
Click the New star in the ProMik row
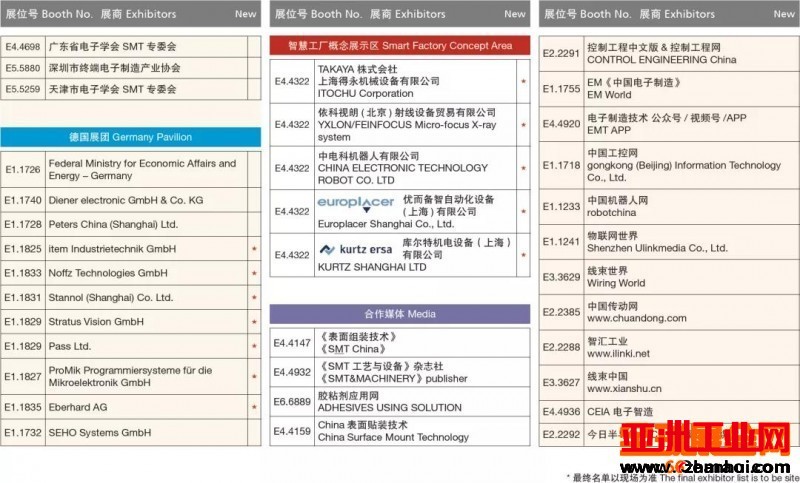pos(254,376)
